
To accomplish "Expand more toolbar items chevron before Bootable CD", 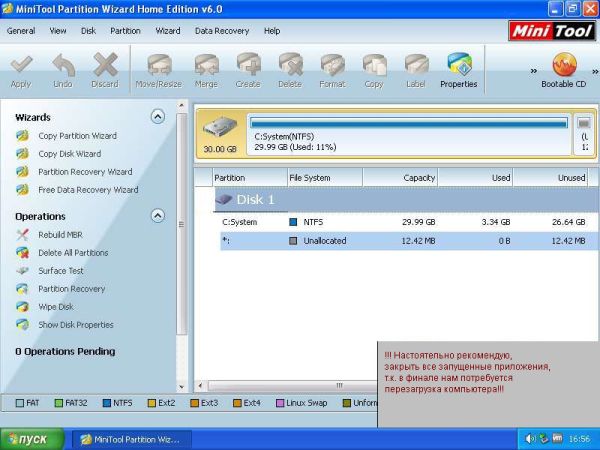I will point(533,71).
